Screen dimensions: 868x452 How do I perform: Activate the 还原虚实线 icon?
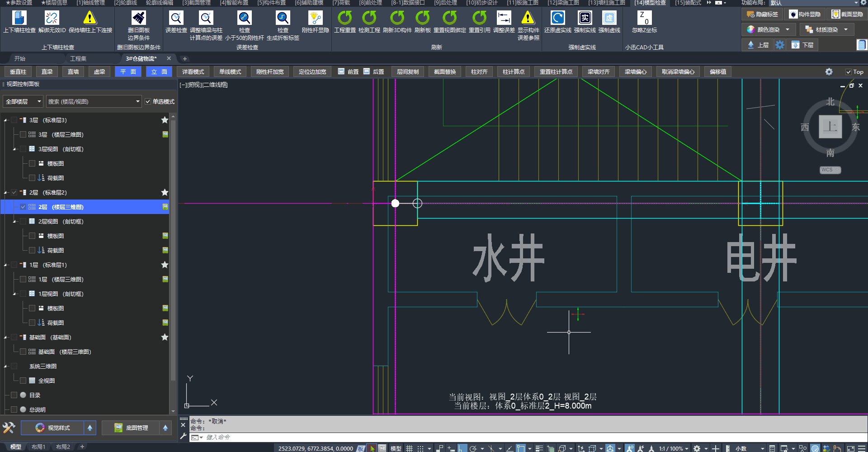click(557, 18)
